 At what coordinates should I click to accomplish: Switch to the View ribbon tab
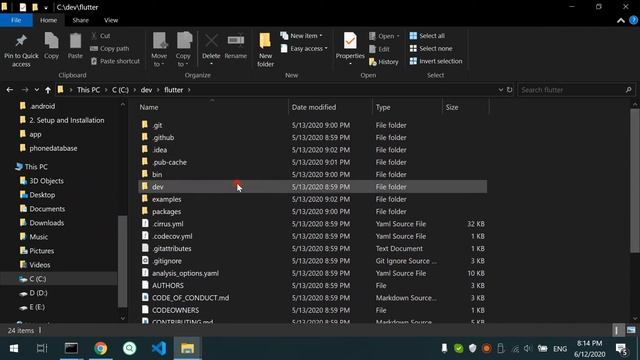(x=111, y=20)
